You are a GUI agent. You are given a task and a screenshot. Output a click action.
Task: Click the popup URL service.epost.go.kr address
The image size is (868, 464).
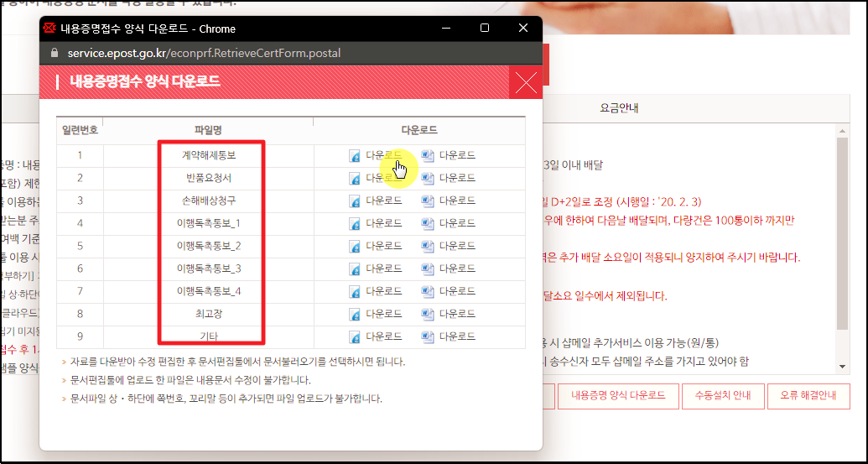point(204,53)
